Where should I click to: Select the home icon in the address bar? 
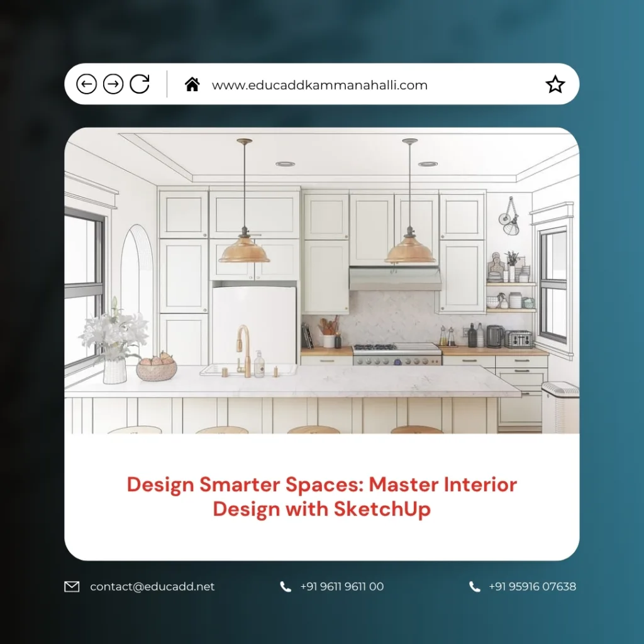[192, 84]
